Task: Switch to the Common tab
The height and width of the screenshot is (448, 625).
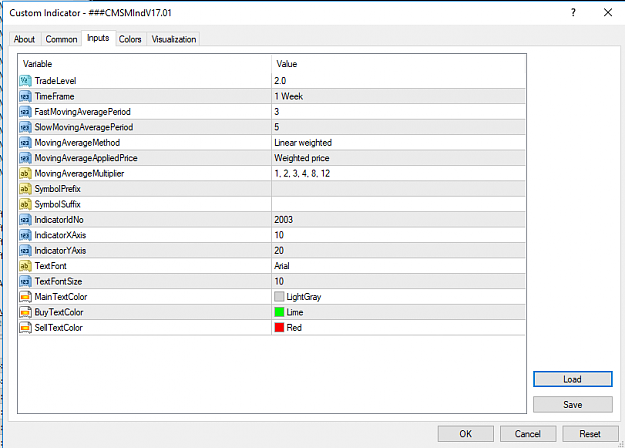Action: pos(61,39)
